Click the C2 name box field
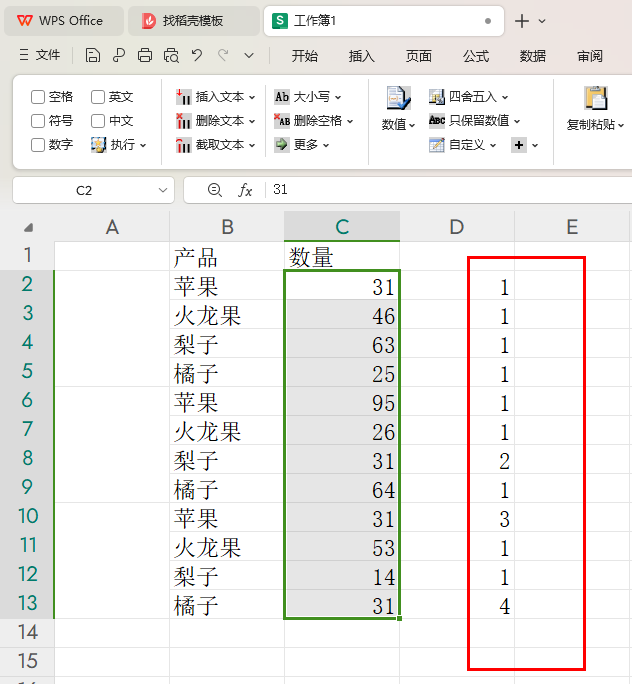The width and height of the screenshot is (632, 684). pyautogui.click(x=84, y=190)
